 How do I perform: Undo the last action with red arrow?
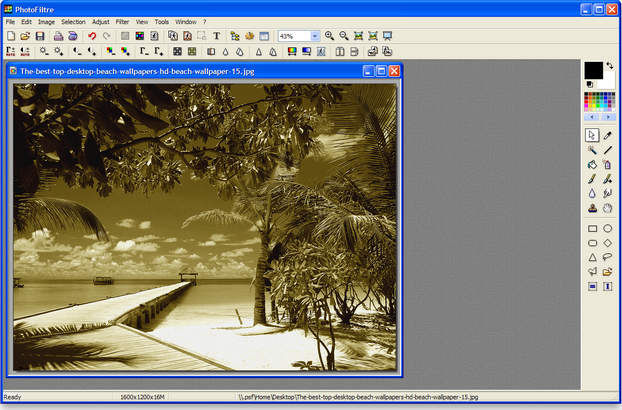pyautogui.click(x=92, y=36)
